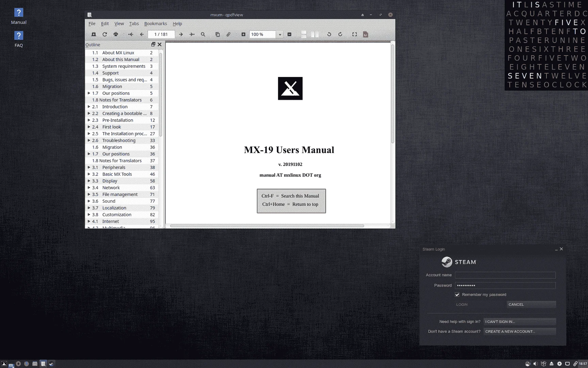Open the File menu

(92, 24)
